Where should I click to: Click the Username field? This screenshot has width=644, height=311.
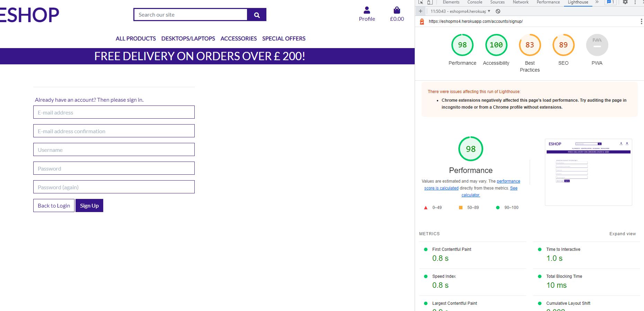[x=114, y=150]
